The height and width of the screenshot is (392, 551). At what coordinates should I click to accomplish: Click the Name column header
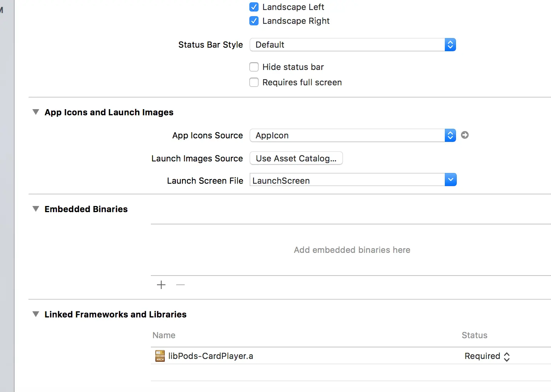click(x=164, y=335)
